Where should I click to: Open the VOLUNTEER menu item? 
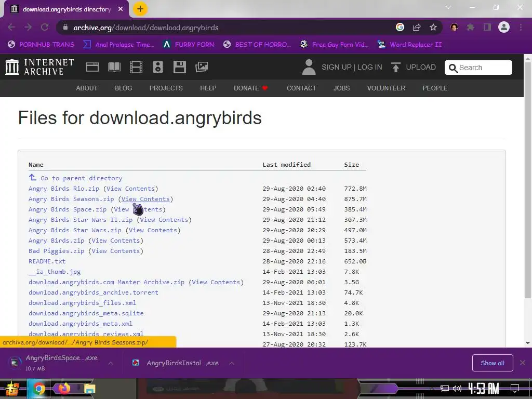point(386,88)
